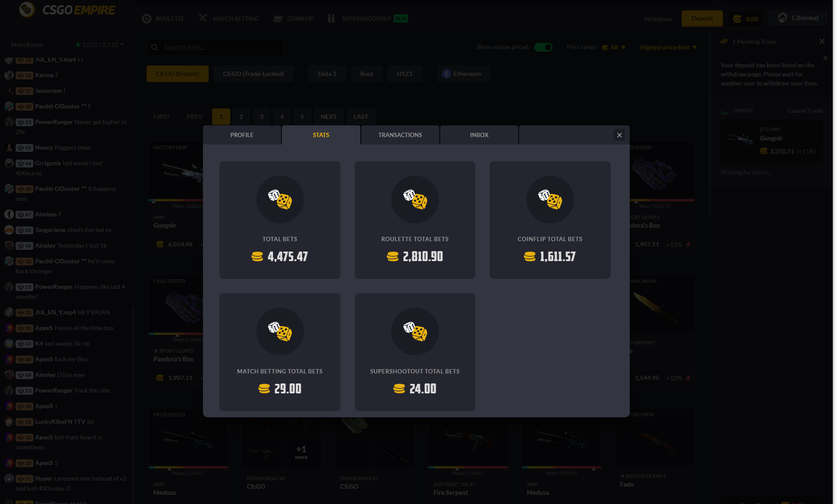The width and height of the screenshot is (837, 504).
Task: Expand the Main Room dropdown
Action: point(122,44)
